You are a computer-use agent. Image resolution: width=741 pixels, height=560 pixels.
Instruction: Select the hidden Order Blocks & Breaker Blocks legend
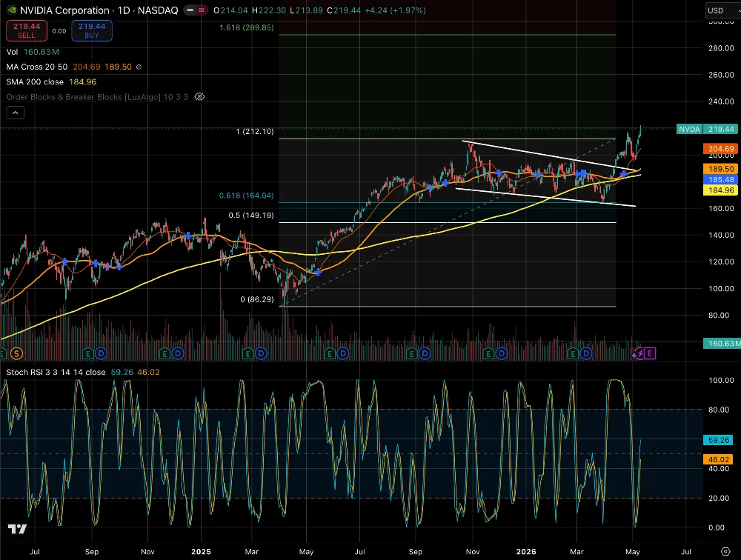97,97
